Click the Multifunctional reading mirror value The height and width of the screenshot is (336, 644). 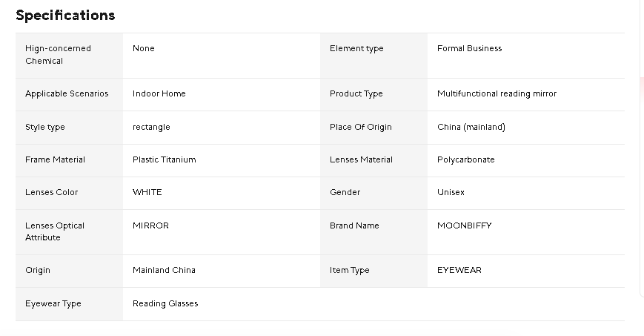pos(497,94)
